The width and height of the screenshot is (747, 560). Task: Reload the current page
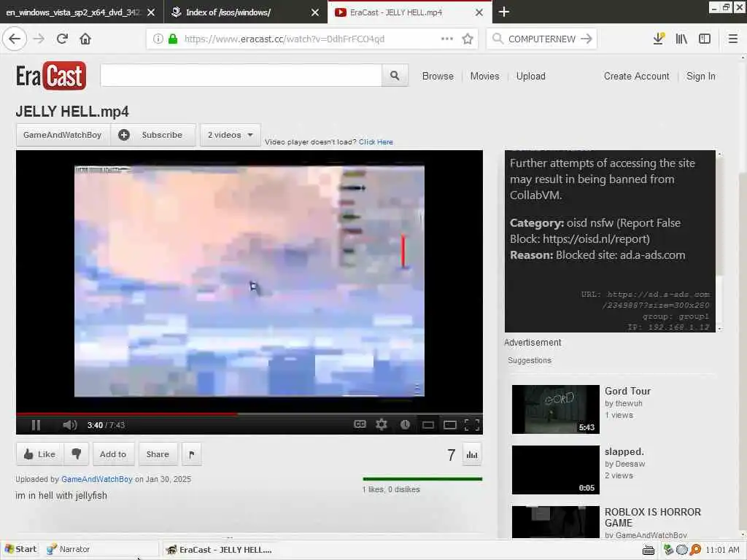[x=62, y=39]
